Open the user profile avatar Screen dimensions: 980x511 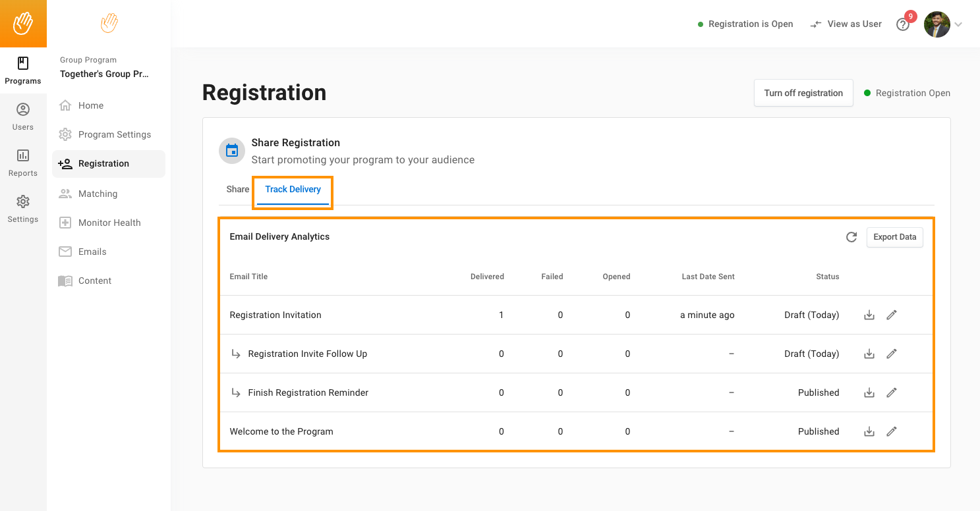[937, 24]
